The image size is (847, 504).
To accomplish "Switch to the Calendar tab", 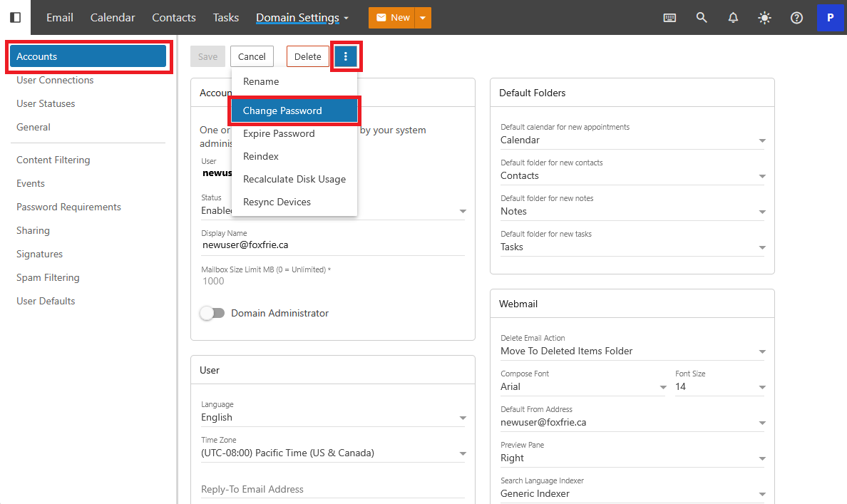I will coord(113,18).
